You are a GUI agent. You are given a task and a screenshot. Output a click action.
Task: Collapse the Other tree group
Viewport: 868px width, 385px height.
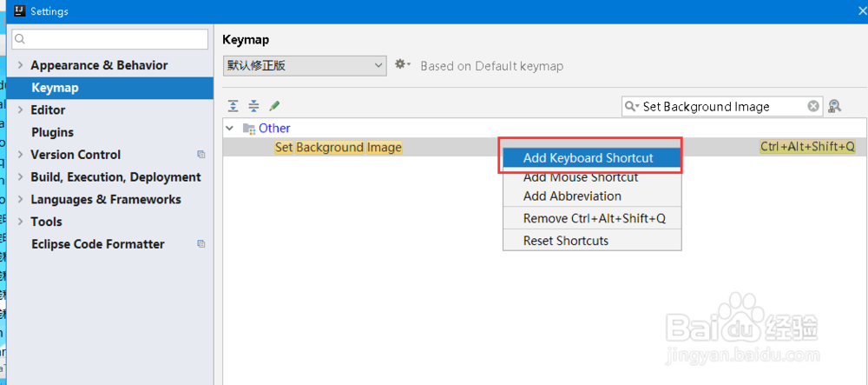point(230,128)
